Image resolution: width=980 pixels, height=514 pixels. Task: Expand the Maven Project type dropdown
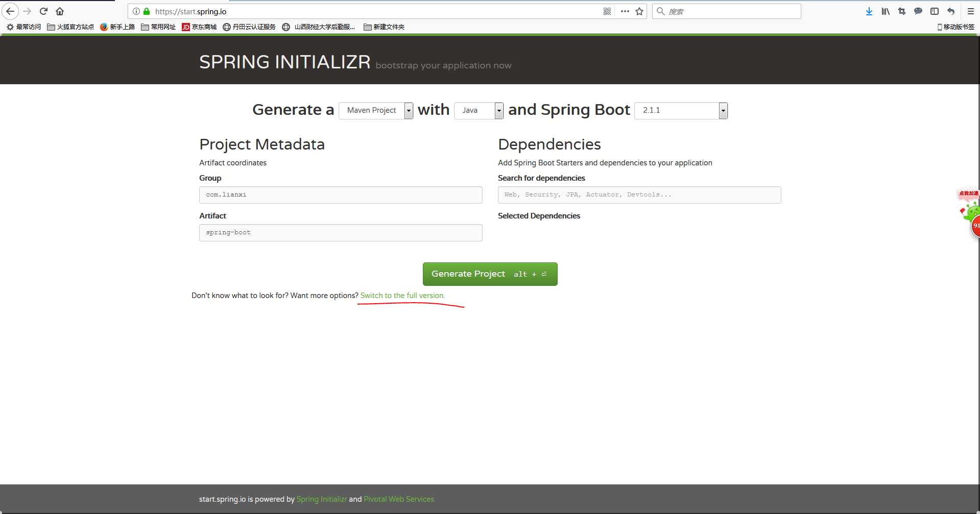(x=376, y=111)
